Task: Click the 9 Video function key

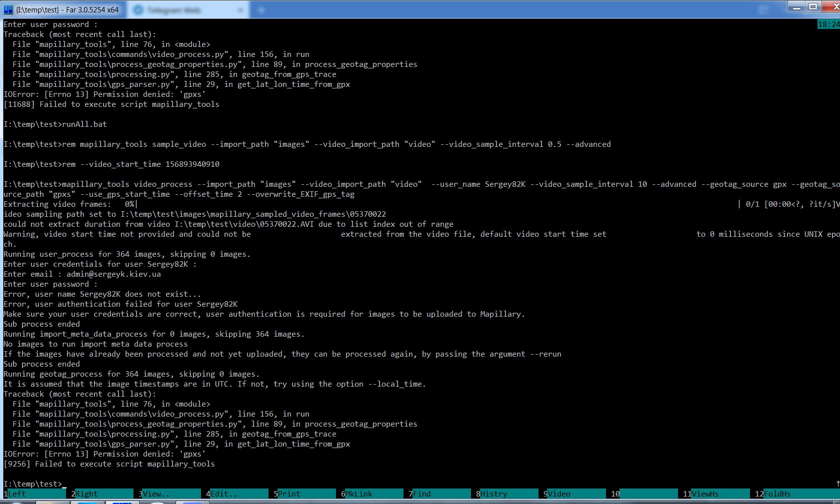Action: coord(574,494)
